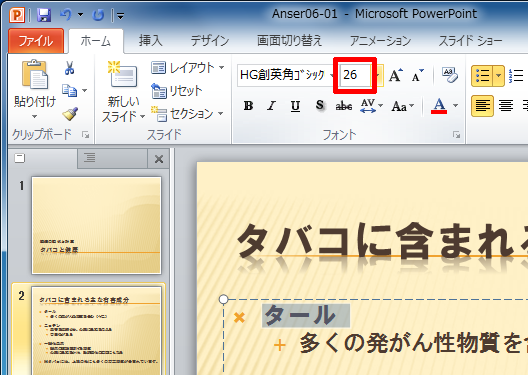The image size is (528, 375).
Task: Click the placeholder's top-left corner handle
Action: tap(224, 299)
